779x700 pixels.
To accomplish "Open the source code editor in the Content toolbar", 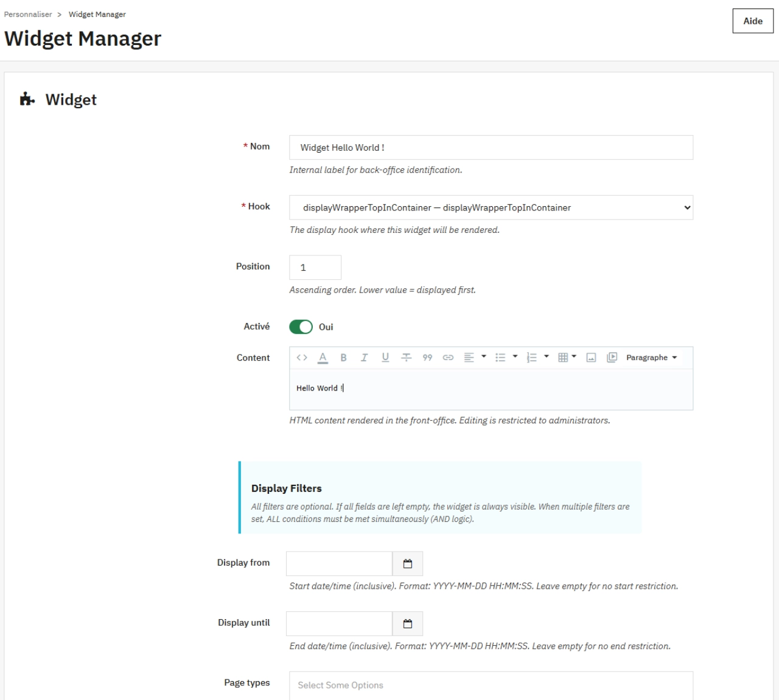I will click(x=301, y=358).
